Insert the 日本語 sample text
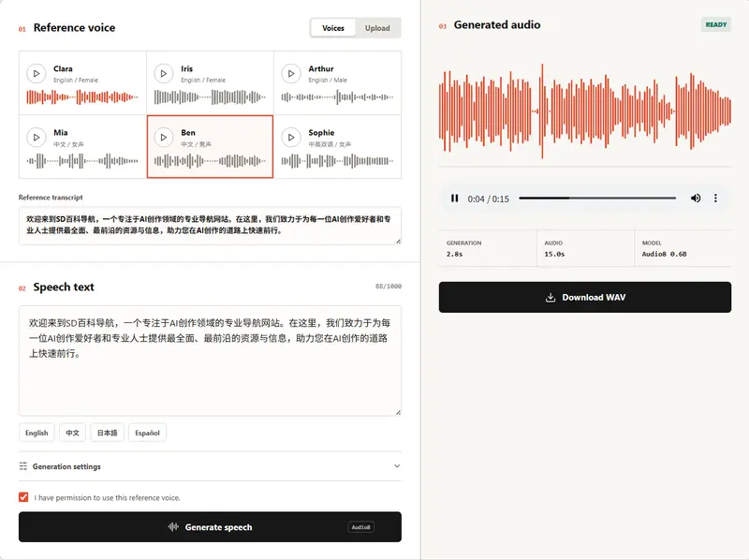 107,433
